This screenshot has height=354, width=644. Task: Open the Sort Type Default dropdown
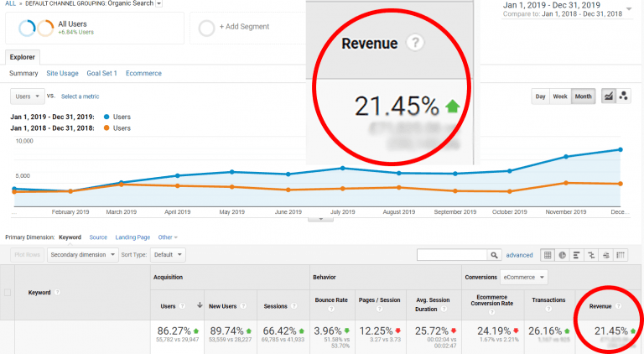[x=169, y=254]
